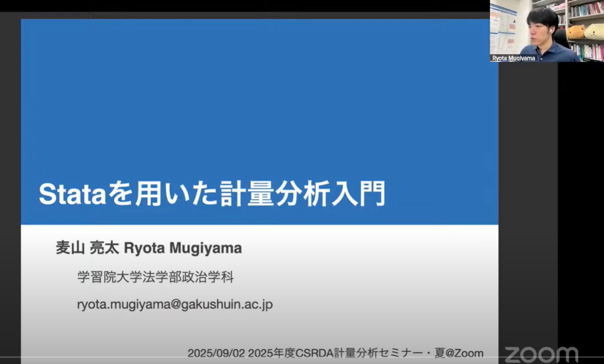Screen dimensions: 604x364
Task: Select the presenter's webcam video thumbnail
Action: [x=546, y=30]
